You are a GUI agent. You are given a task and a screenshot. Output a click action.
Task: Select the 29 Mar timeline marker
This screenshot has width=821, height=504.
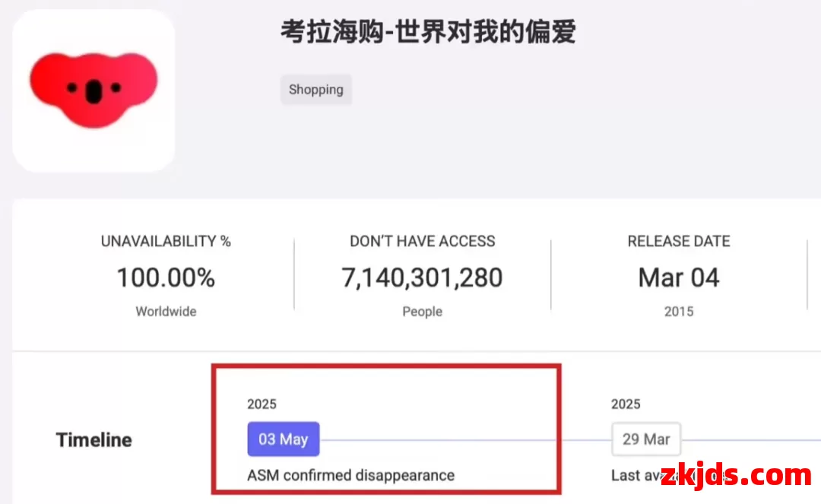646,439
